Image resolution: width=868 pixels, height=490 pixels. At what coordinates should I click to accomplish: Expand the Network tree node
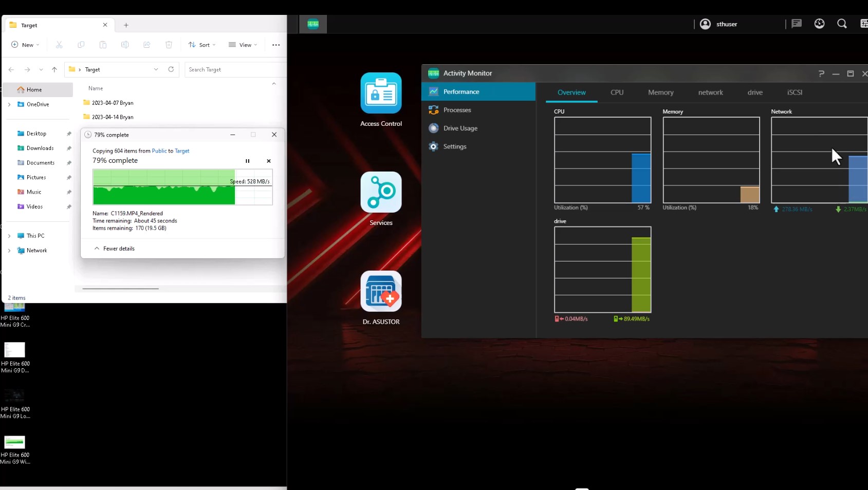pyautogui.click(x=9, y=251)
